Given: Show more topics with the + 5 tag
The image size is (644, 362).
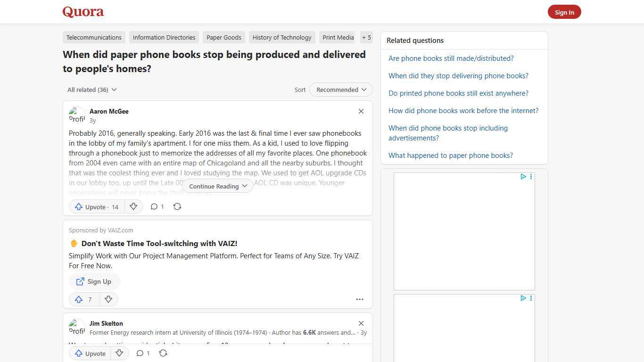Looking at the screenshot, I should (366, 37).
